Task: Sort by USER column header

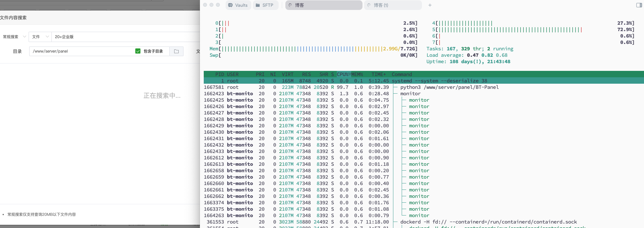Action: coord(233,74)
